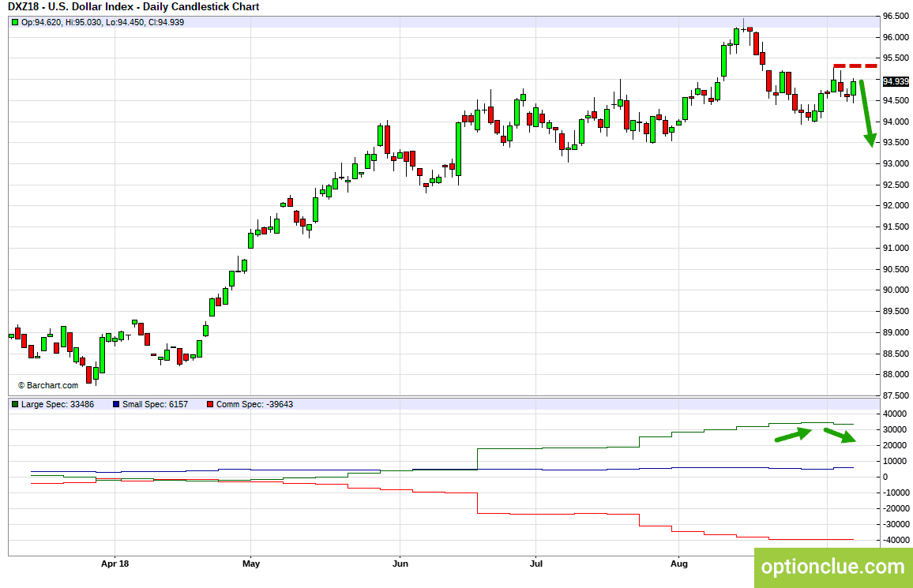The width and height of the screenshot is (913, 588).
Task: Click the Large Spec: 33486 legend label
Action: click(58, 404)
